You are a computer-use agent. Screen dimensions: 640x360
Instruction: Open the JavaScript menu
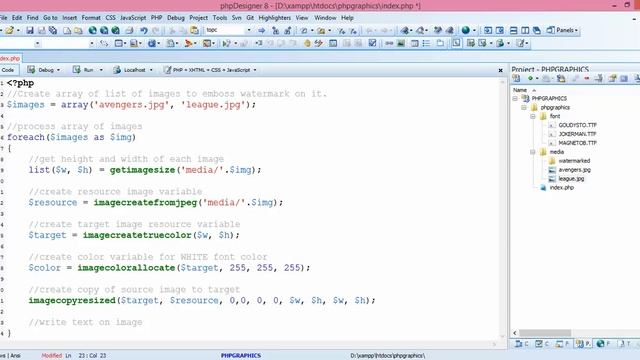pos(133,18)
